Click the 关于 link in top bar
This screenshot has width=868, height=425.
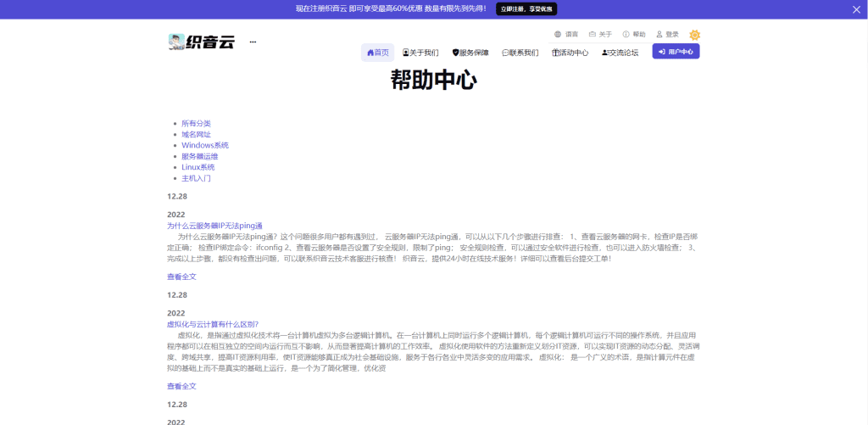point(600,35)
